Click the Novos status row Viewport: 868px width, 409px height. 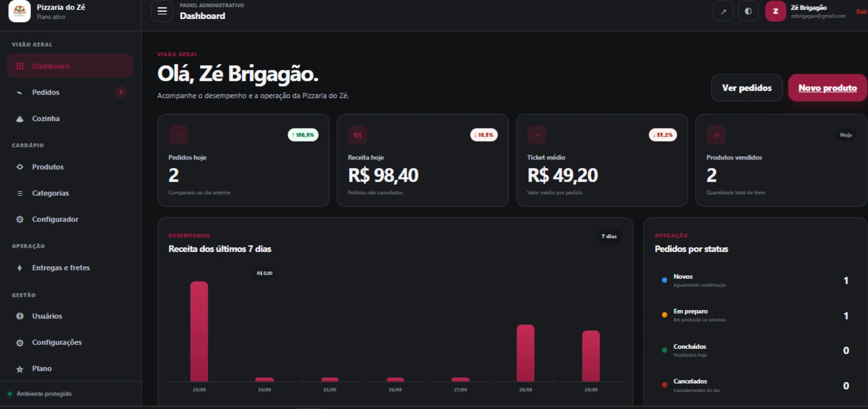coord(755,280)
